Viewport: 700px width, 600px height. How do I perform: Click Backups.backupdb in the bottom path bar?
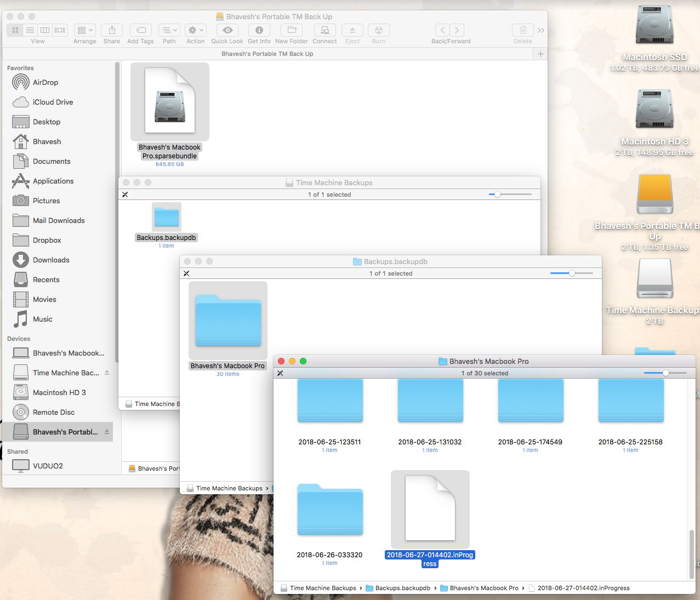pos(398,588)
